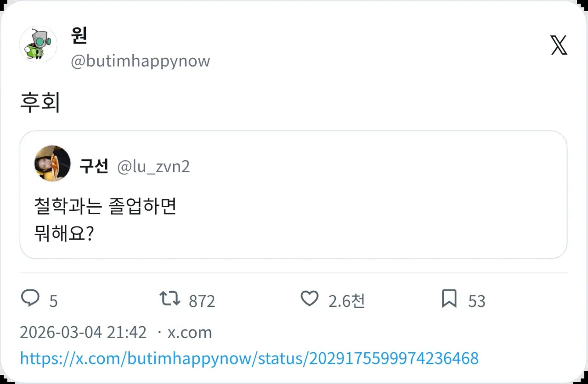Click the repost arrows icon
This screenshot has height=384, width=588.
170,299
